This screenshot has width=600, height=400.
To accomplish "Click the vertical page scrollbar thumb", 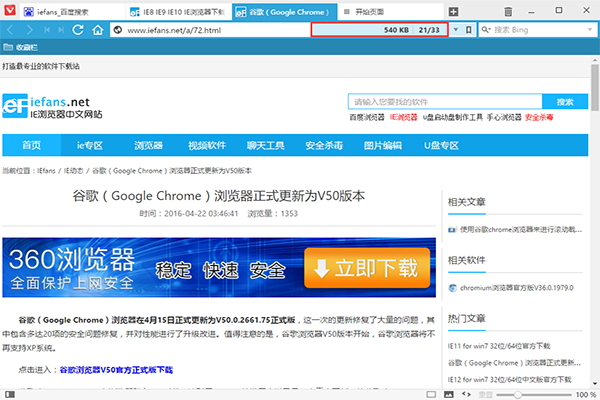I will click(595, 88).
